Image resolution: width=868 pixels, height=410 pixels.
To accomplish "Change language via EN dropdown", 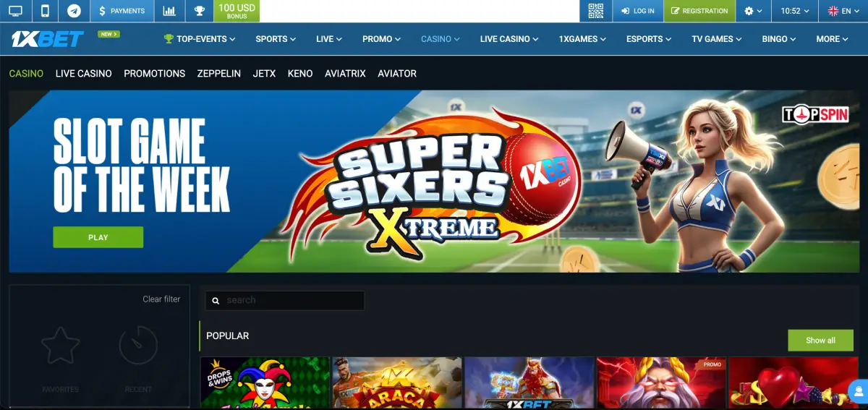I will point(843,11).
